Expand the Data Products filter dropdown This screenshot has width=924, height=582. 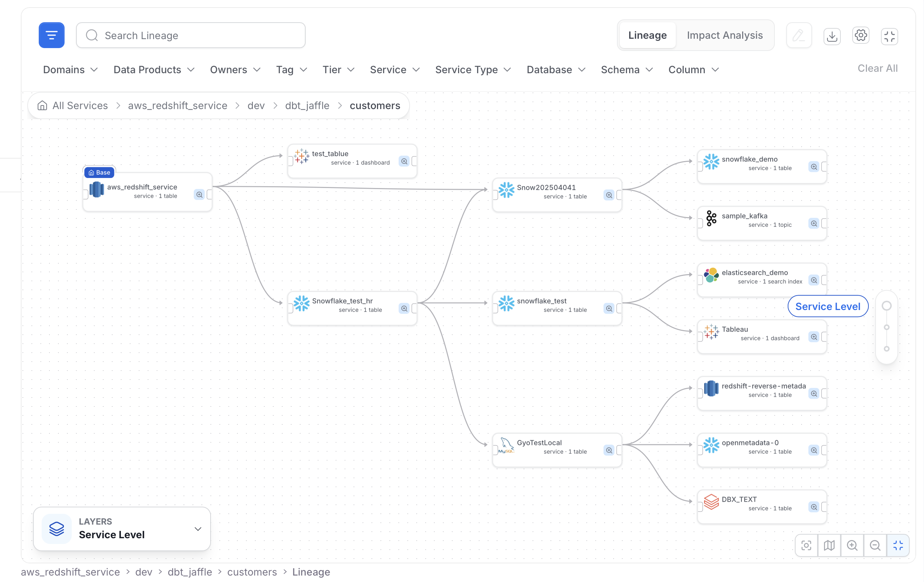pyautogui.click(x=154, y=70)
